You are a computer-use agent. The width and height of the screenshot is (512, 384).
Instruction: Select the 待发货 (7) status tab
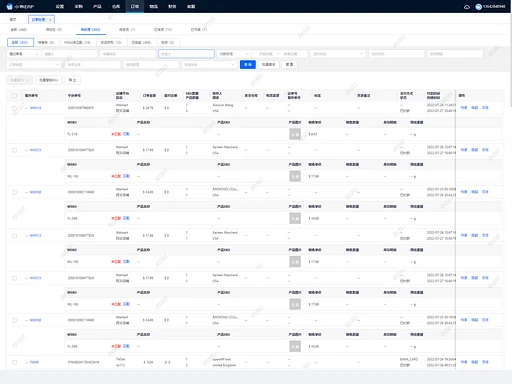pos(127,30)
